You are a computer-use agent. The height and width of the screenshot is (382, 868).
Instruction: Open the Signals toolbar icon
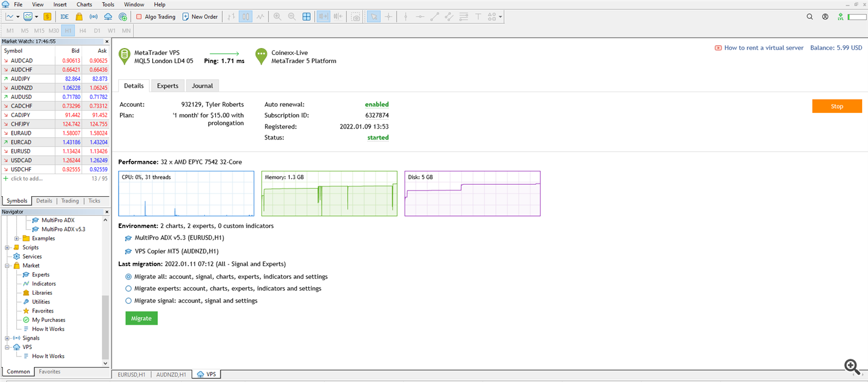[x=93, y=17]
